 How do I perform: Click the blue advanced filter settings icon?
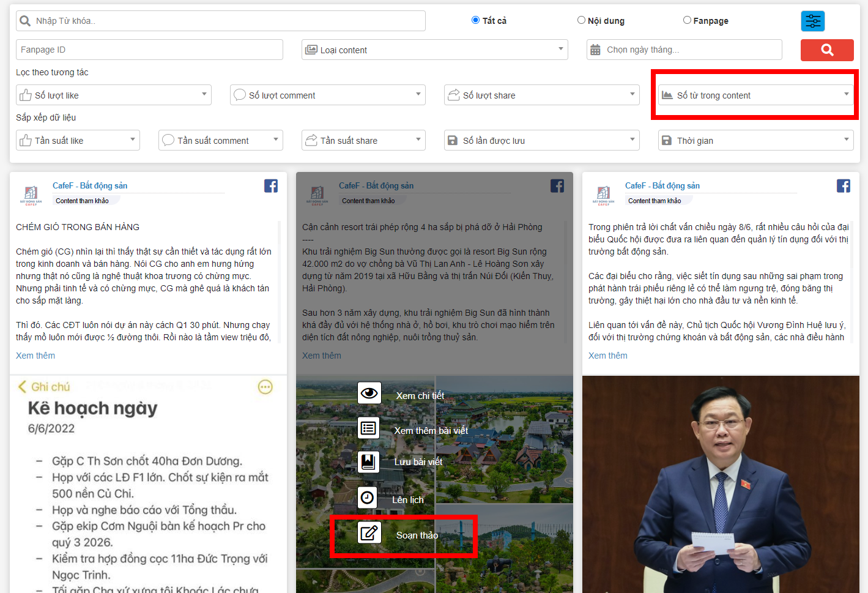click(812, 21)
